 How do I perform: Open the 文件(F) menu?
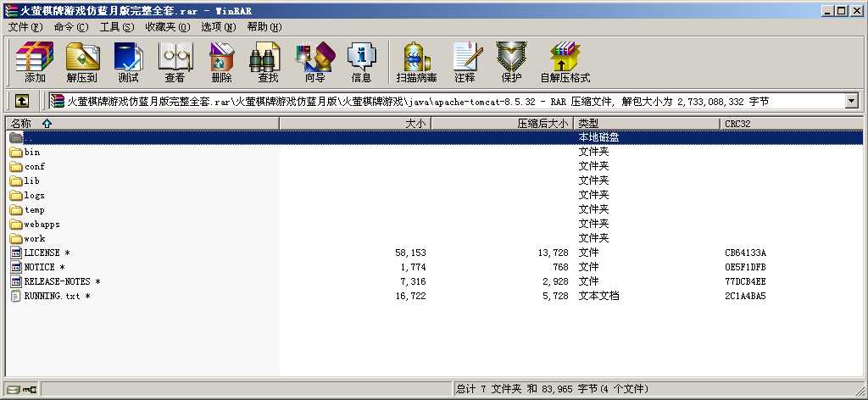(25, 27)
